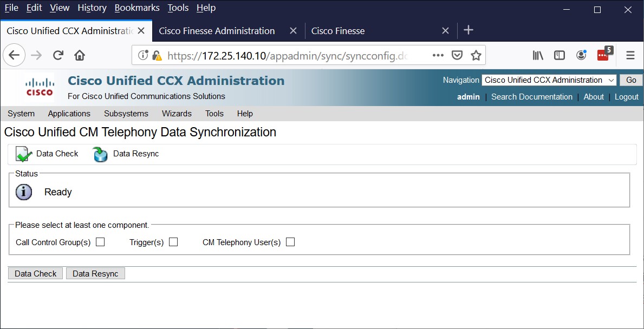The width and height of the screenshot is (644, 329).
Task: Toggle the browser sidebar icon
Action: click(560, 55)
